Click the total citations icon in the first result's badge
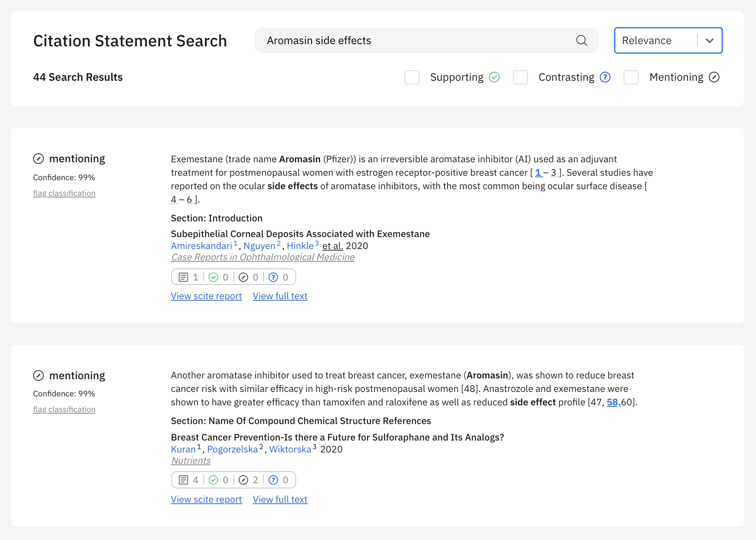Viewport: 756px width, 540px height. tap(183, 277)
